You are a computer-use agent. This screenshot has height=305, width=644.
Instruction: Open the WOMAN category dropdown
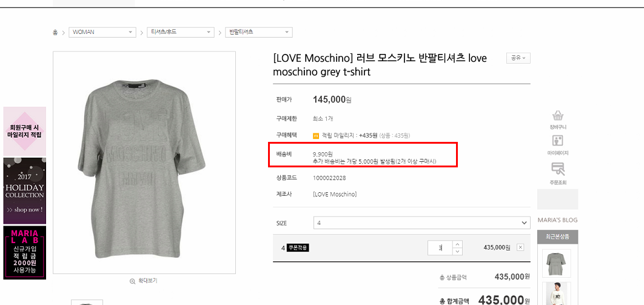coord(102,32)
